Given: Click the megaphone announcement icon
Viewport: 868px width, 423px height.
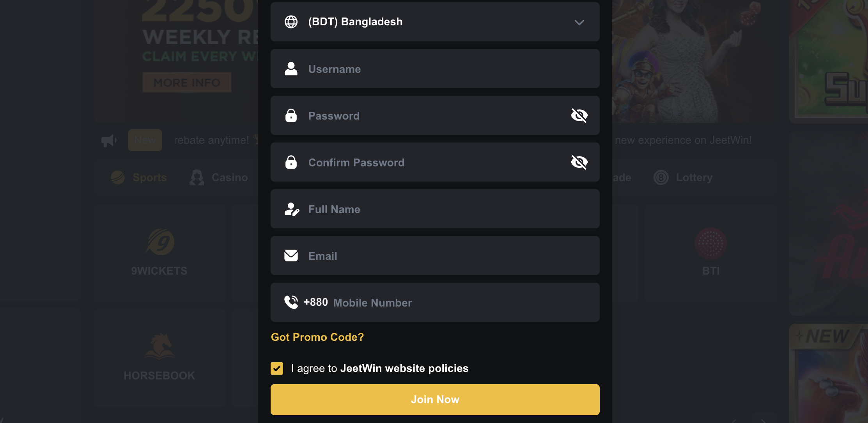Looking at the screenshot, I should (109, 140).
